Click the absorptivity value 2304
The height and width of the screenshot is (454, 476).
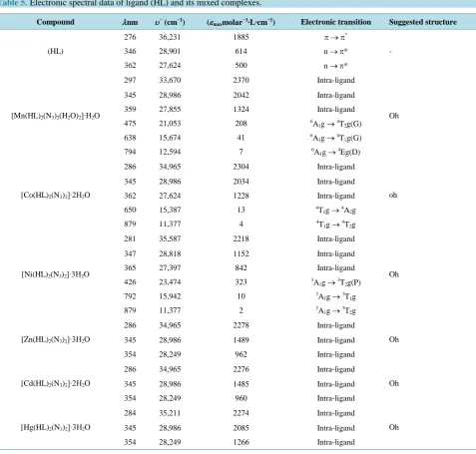(240, 167)
